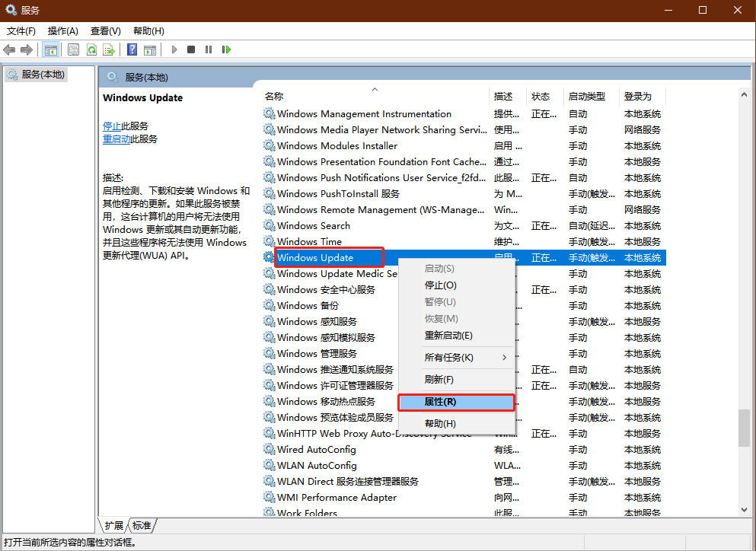Open the 操作(A) menu
The image size is (756, 551).
click(x=62, y=31)
